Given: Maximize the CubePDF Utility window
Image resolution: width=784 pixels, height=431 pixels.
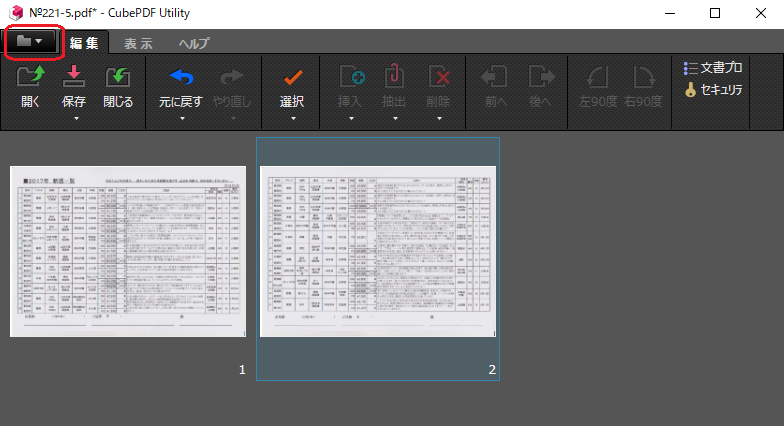Looking at the screenshot, I should pos(715,13).
